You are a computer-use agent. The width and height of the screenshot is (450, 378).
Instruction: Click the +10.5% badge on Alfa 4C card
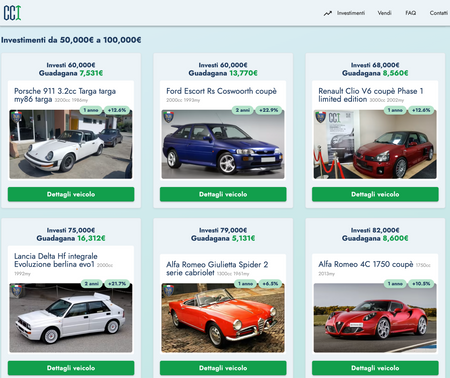coord(421,284)
